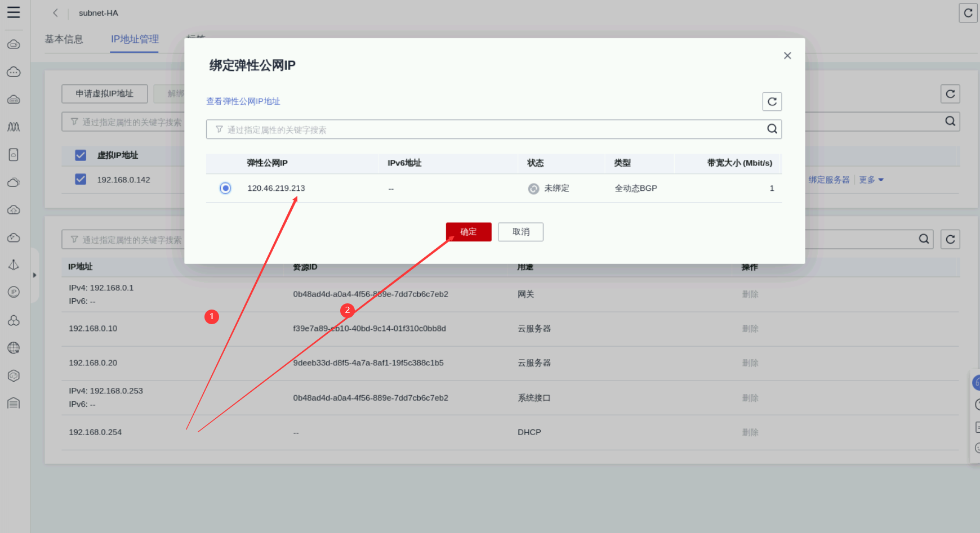980x533 pixels.
Task: Open the hamburger main menu
Action: pos(14,12)
